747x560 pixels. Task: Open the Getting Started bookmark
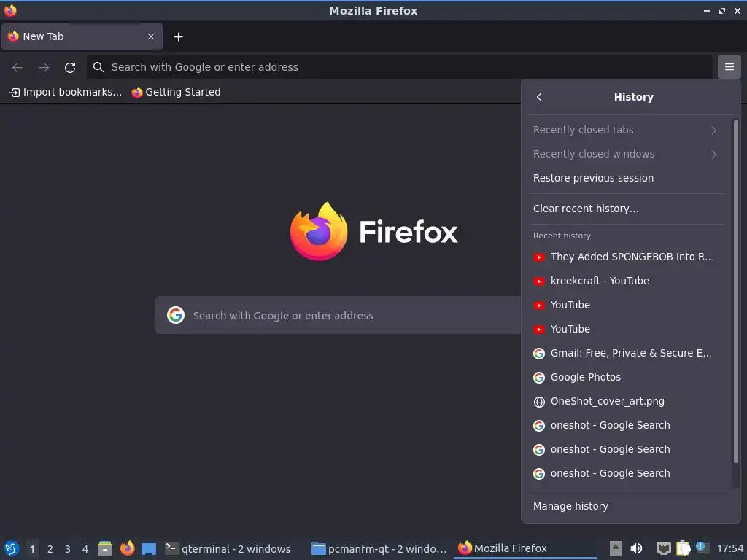tap(177, 92)
